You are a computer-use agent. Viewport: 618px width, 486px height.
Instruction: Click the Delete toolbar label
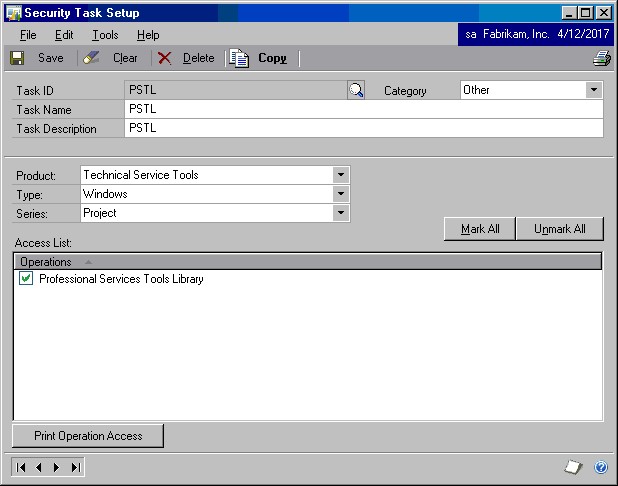[x=199, y=58]
